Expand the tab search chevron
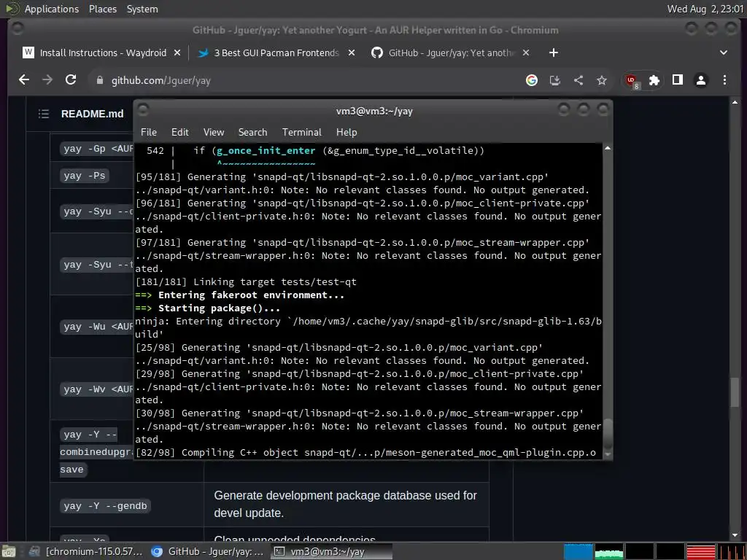The height and width of the screenshot is (560, 747). (x=723, y=52)
